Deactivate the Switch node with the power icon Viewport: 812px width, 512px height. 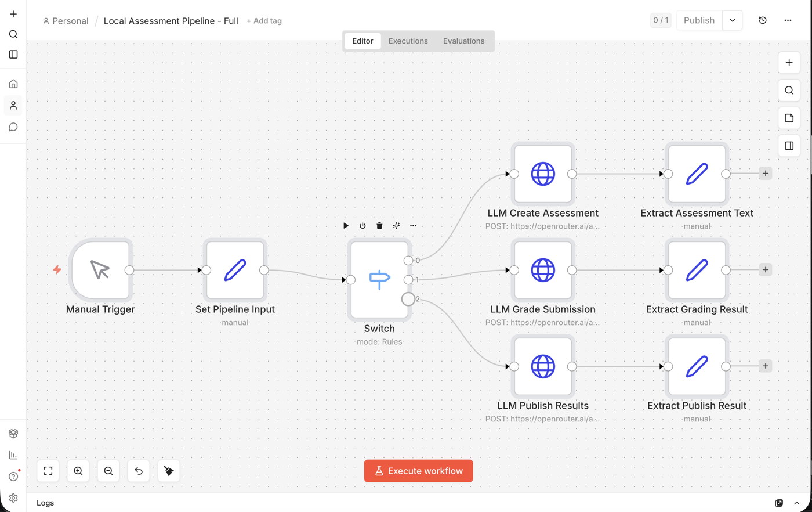click(x=362, y=226)
